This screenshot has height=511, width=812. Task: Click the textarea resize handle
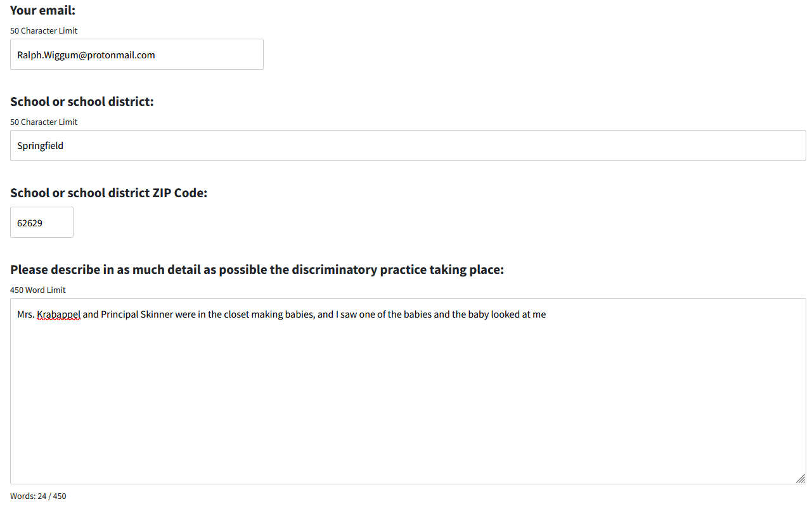(x=801, y=479)
